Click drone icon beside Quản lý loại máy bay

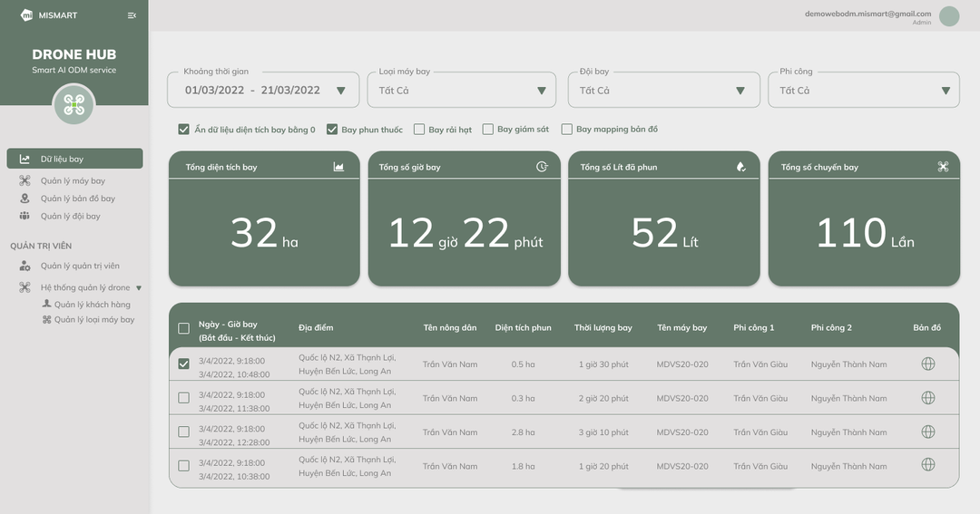click(x=46, y=319)
